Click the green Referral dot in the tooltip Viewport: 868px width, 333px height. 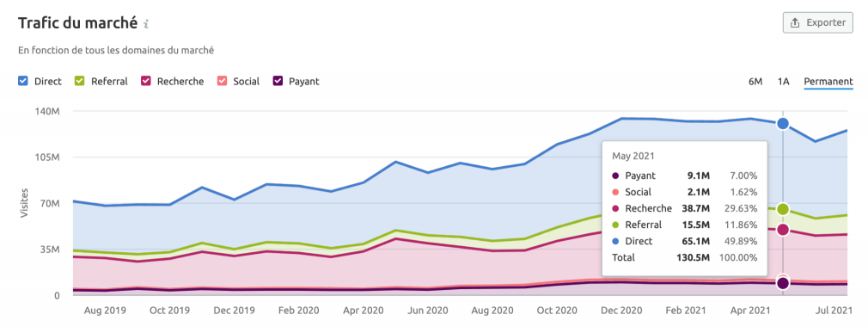615,225
